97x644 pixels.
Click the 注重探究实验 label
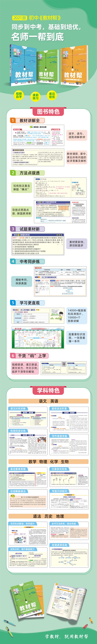coord(59,469)
